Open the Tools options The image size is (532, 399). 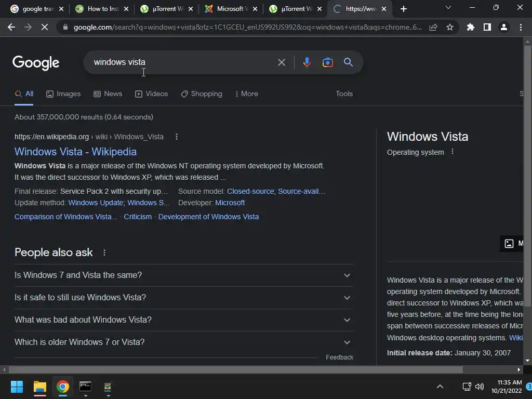click(x=344, y=94)
